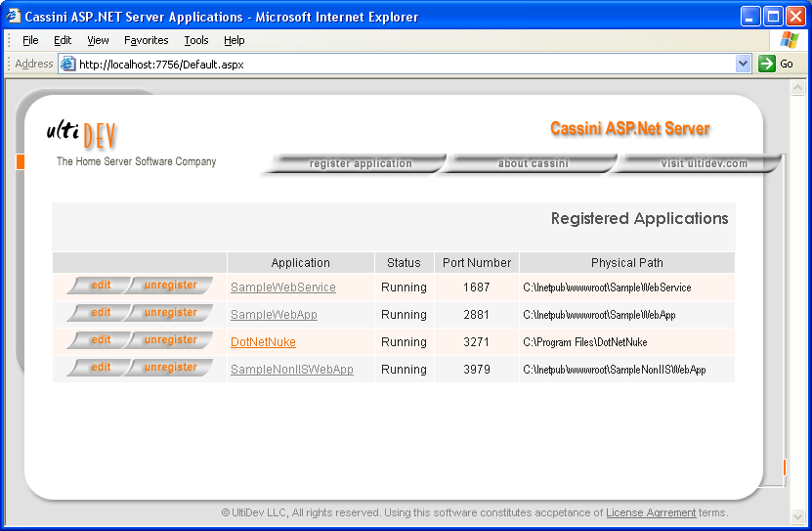Image resolution: width=812 pixels, height=531 pixels.
Task: Edit the SampleWebService application
Action: [x=101, y=285]
